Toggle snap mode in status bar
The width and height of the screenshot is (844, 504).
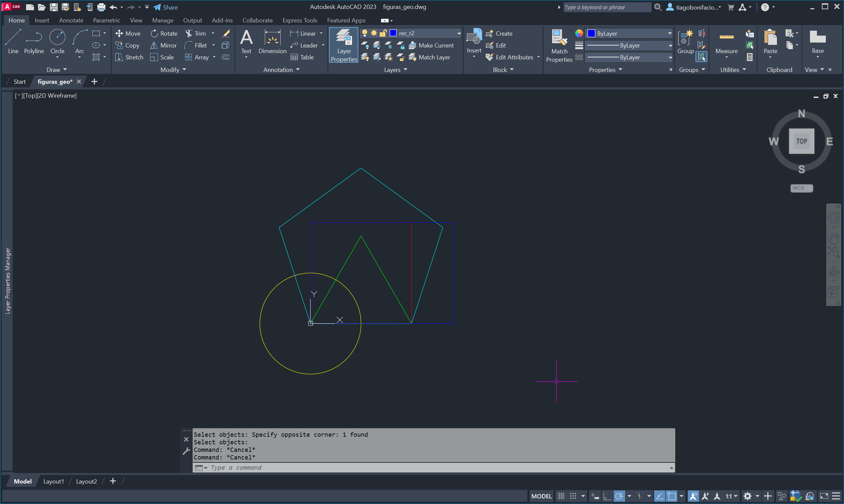tap(573, 496)
